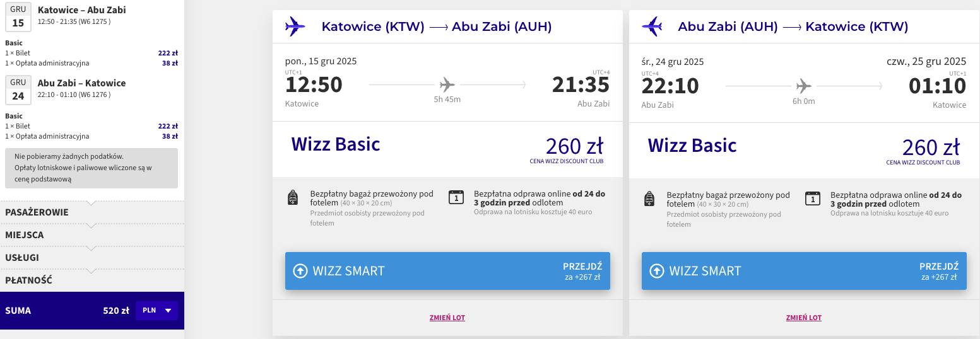Click the grey airplane icon on the 5h 45m flight line
Viewport: 980px width, 339px height.
click(447, 84)
